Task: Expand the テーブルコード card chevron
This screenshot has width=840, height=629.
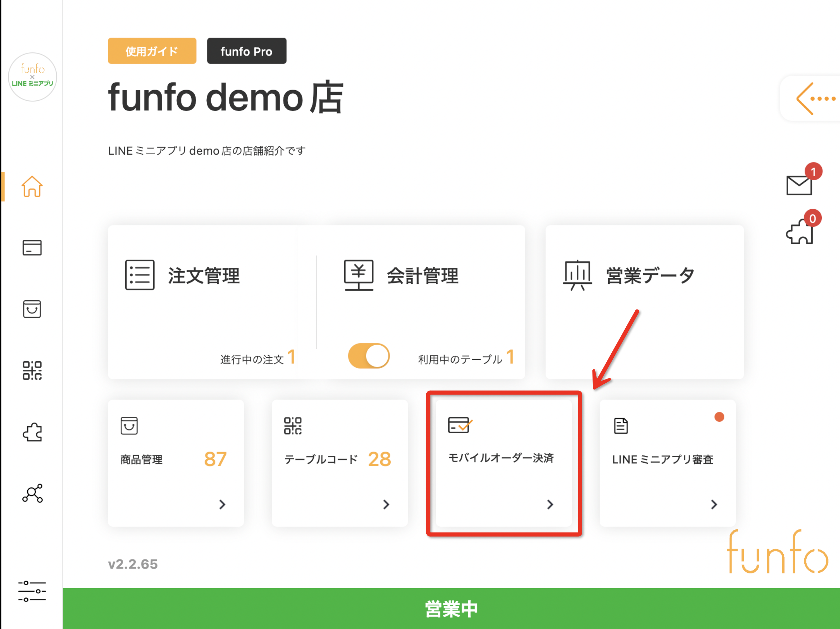Action: (x=386, y=505)
